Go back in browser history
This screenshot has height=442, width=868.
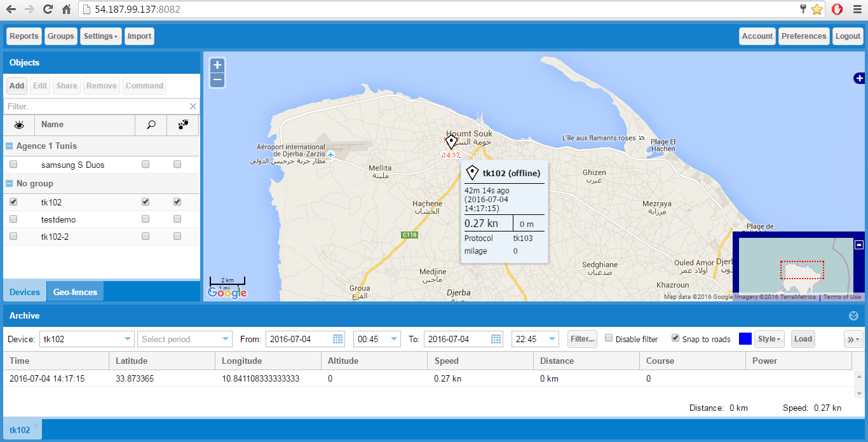(x=11, y=10)
